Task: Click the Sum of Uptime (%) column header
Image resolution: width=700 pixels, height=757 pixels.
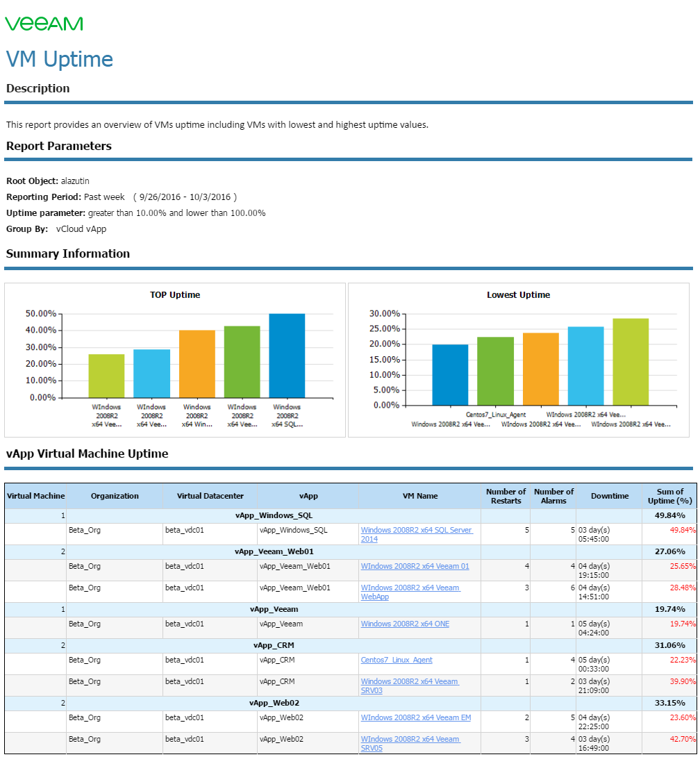Action: click(x=669, y=496)
